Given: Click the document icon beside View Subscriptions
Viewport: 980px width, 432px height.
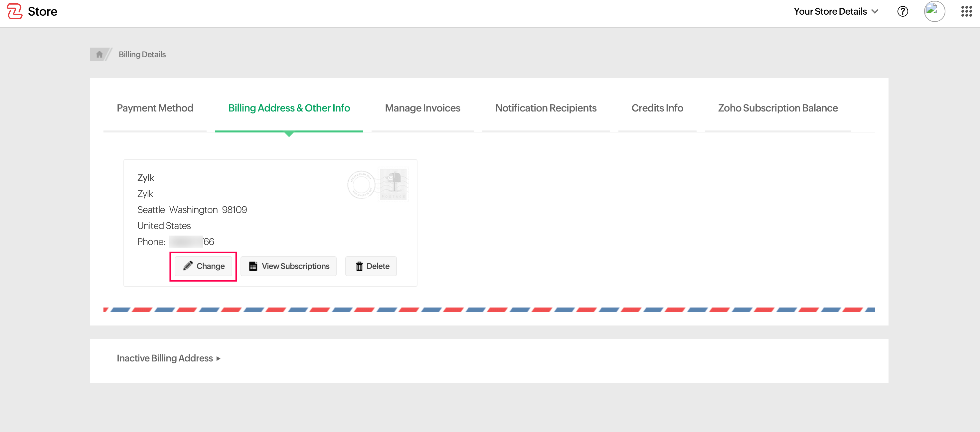Looking at the screenshot, I should [x=253, y=266].
